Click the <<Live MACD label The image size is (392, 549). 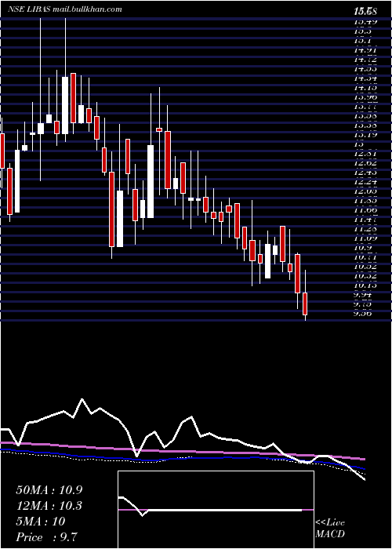pos(330,528)
